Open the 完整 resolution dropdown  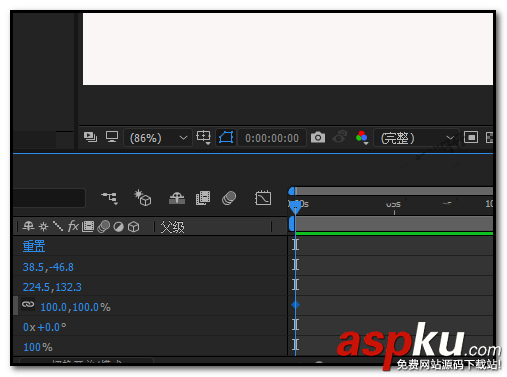tap(416, 138)
